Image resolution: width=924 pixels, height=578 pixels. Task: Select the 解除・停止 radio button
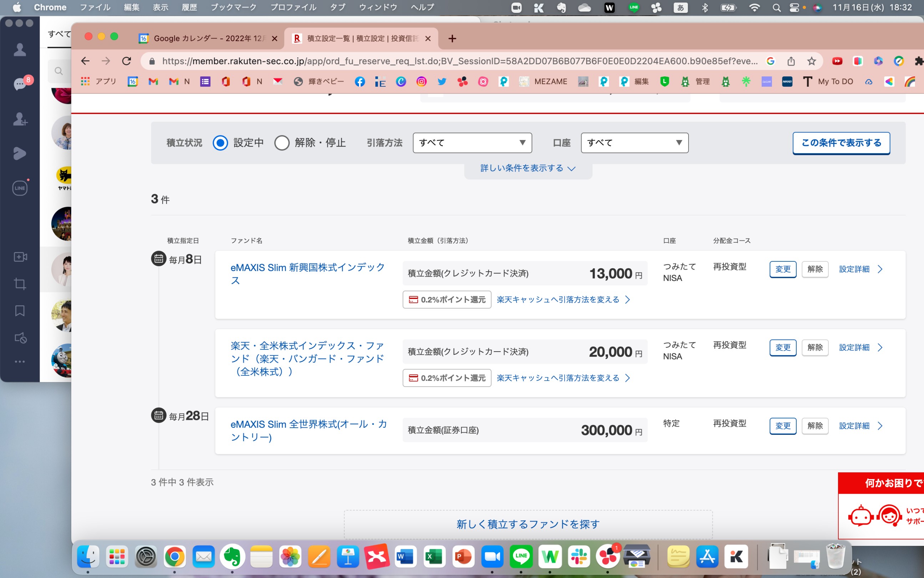tap(282, 143)
